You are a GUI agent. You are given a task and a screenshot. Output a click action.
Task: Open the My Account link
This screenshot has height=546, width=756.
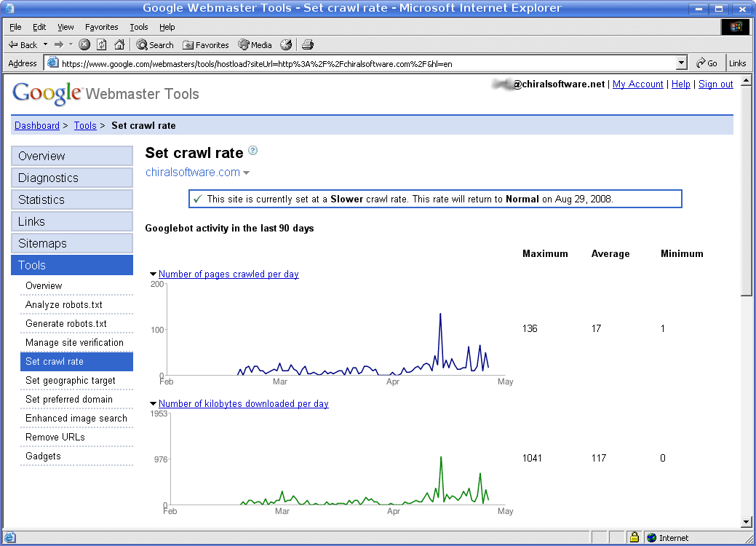pos(638,84)
